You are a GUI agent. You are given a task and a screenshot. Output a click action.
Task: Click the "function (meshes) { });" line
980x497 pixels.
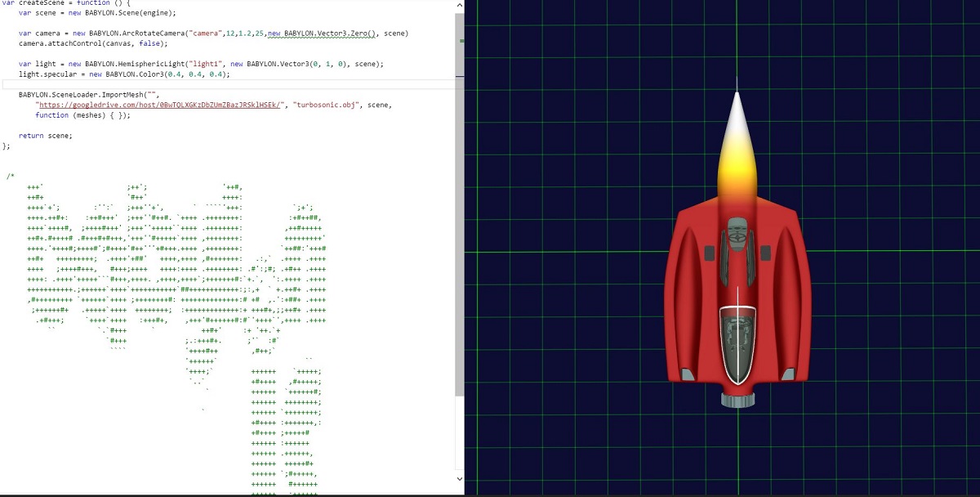pos(83,115)
